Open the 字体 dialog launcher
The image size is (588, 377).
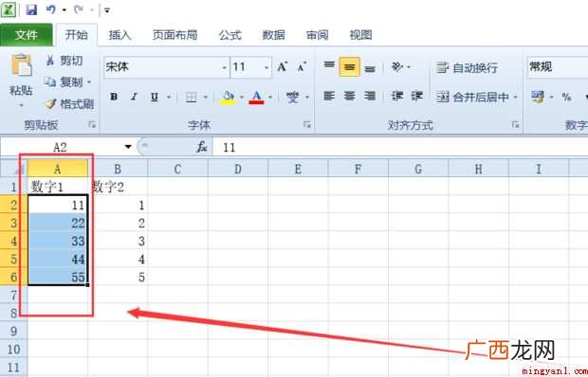307,125
